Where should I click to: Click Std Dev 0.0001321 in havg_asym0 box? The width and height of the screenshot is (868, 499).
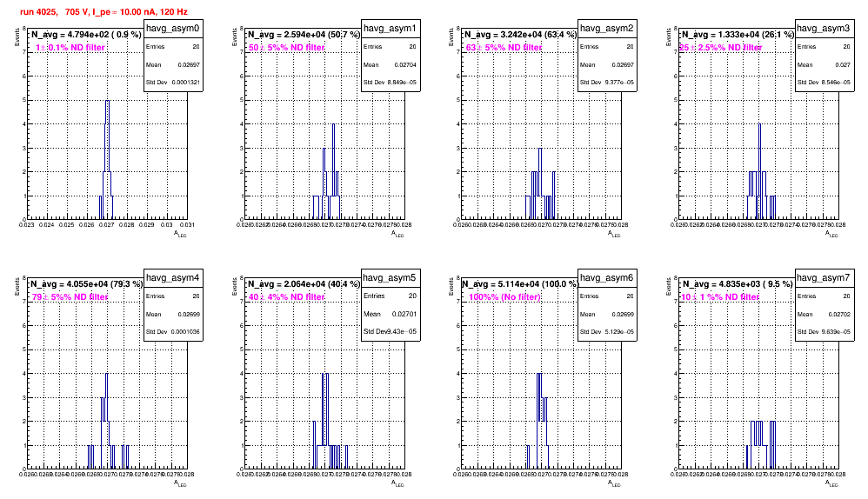tap(173, 83)
